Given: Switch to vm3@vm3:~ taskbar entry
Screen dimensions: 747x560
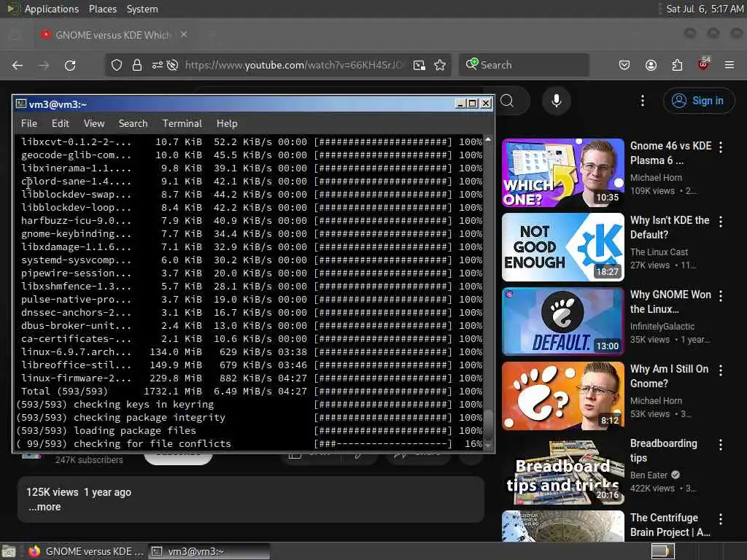Looking at the screenshot, I should coord(209,551).
